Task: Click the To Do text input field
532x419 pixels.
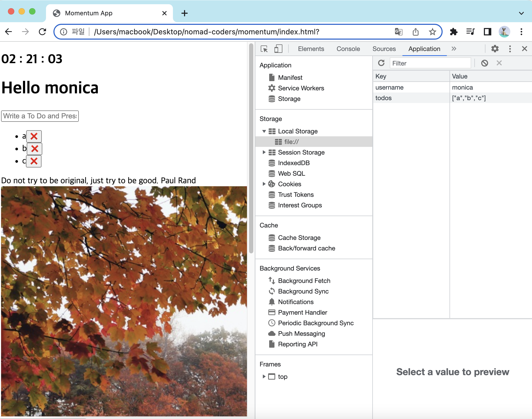Action: point(40,116)
